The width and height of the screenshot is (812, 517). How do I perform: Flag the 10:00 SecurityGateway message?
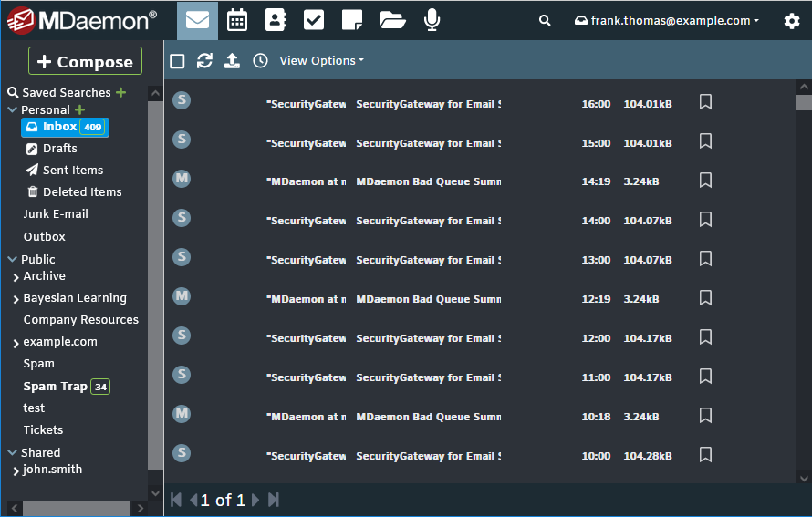click(x=705, y=454)
